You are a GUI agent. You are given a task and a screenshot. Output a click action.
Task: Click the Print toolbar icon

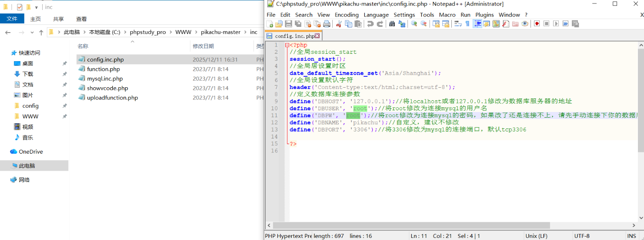[x=327, y=24]
